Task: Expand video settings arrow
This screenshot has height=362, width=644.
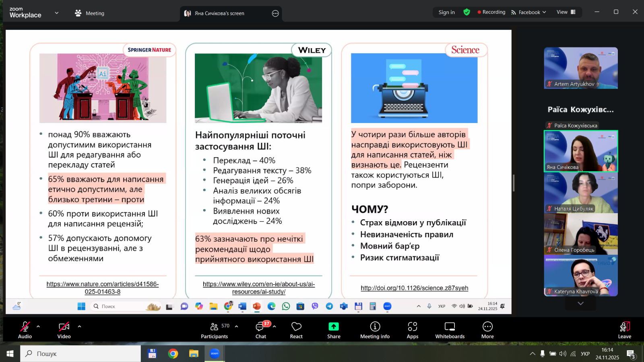Action: coord(79,327)
